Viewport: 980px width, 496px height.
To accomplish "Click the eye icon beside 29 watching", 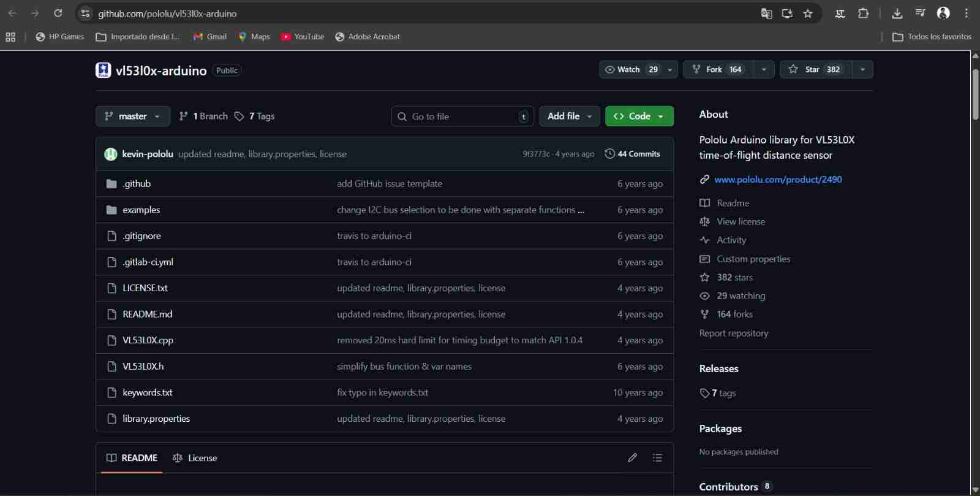I will coord(705,296).
